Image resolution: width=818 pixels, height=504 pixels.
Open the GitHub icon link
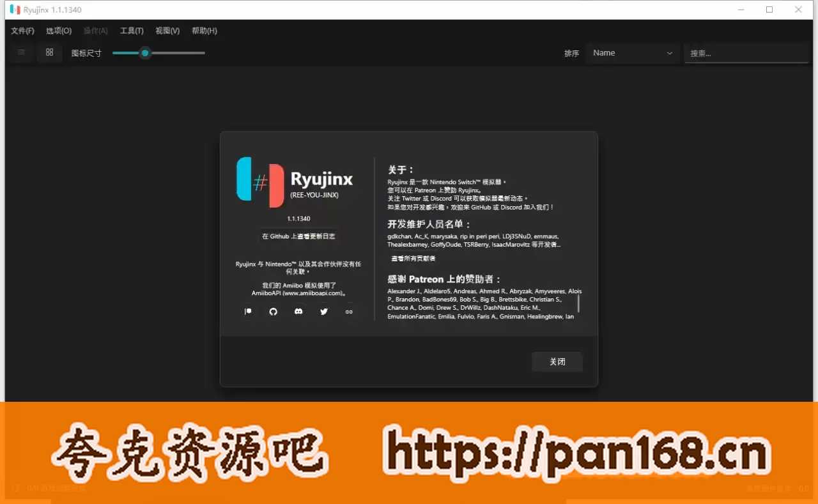(274, 311)
